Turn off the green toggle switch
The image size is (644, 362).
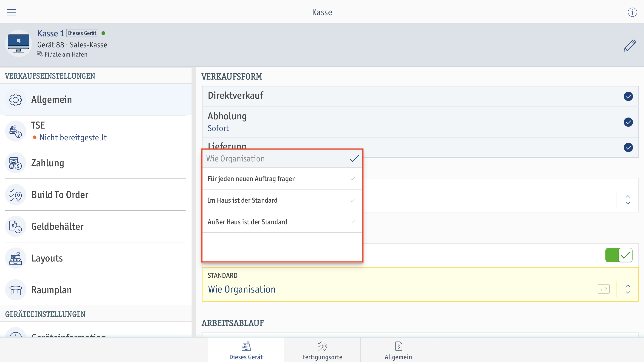(619, 255)
